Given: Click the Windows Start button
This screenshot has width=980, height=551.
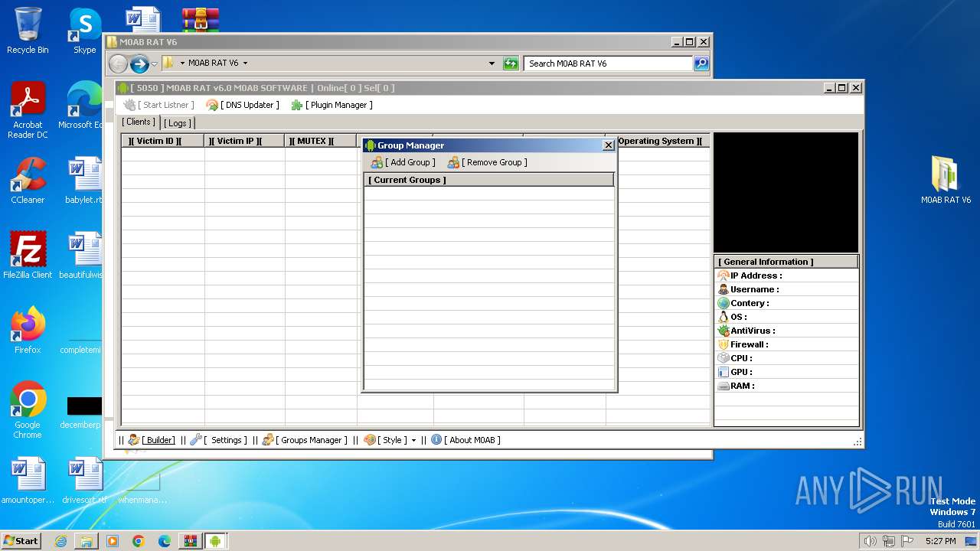Looking at the screenshot, I should (21, 540).
